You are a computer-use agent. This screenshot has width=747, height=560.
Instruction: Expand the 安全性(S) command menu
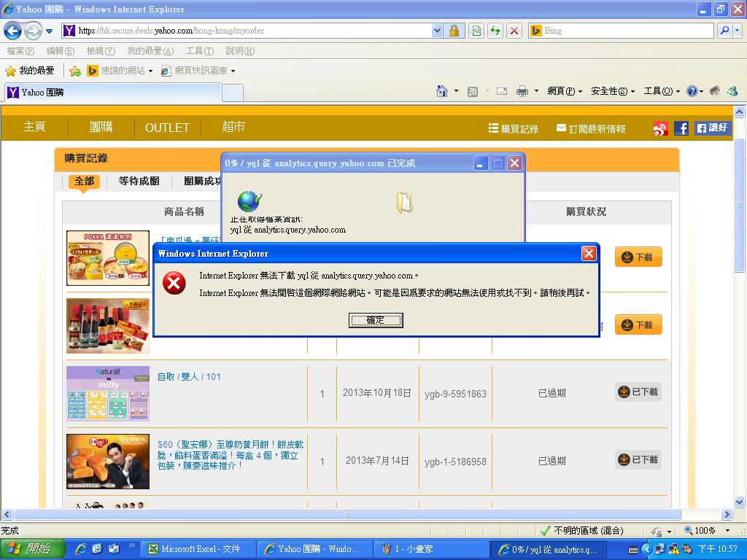point(613,91)
